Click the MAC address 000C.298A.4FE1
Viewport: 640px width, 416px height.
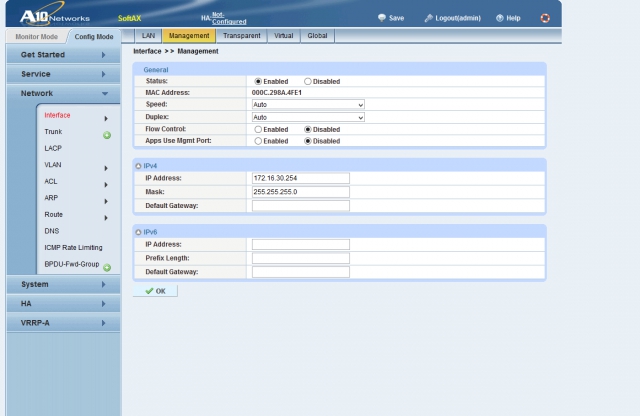tap(277, 93)
